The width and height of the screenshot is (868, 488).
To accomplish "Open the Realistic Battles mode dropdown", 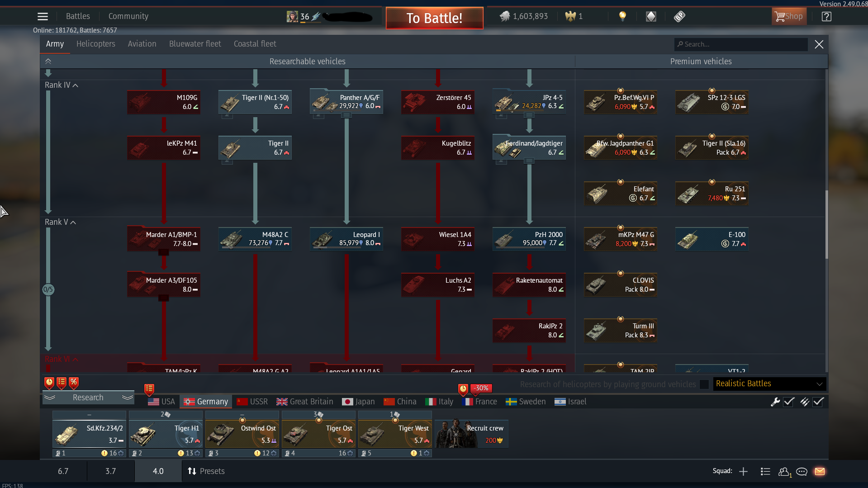I will [769, 384].
